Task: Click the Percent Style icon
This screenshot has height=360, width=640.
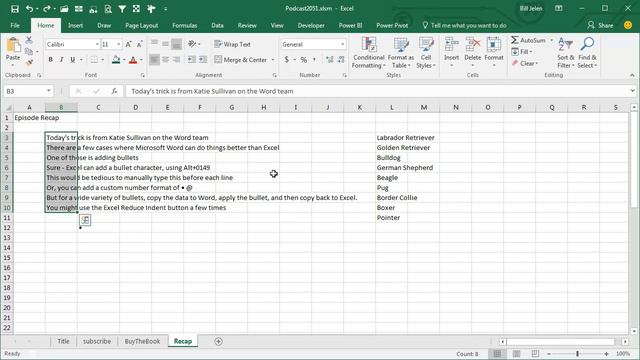Action: tap(304, 60)
